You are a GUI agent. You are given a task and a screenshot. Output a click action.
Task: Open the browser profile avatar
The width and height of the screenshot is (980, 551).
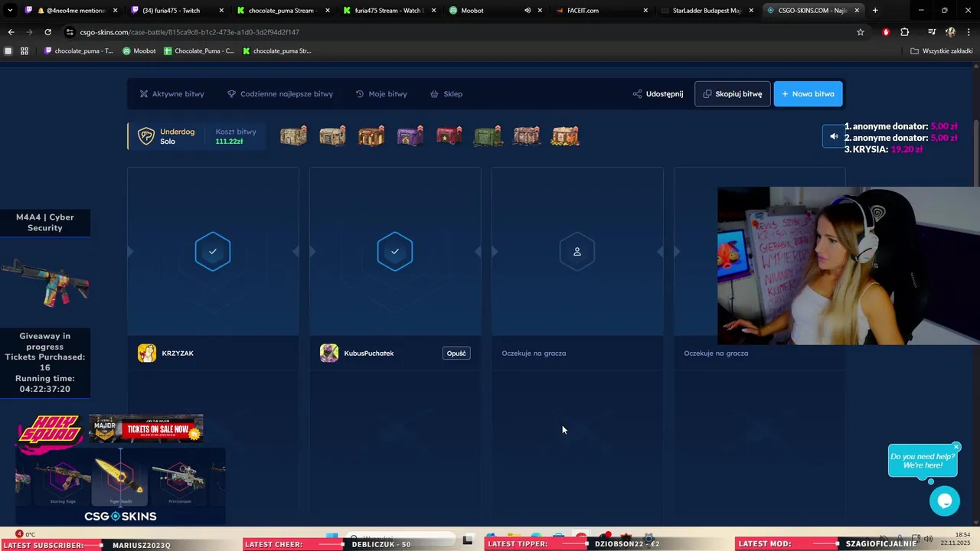950,32
